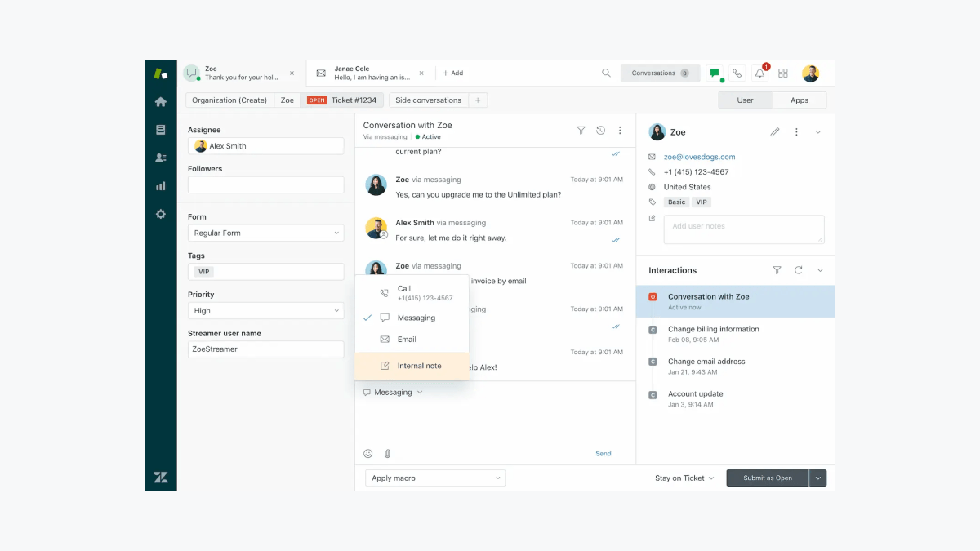
Task: Click the search icon
Action: [606, 73]
